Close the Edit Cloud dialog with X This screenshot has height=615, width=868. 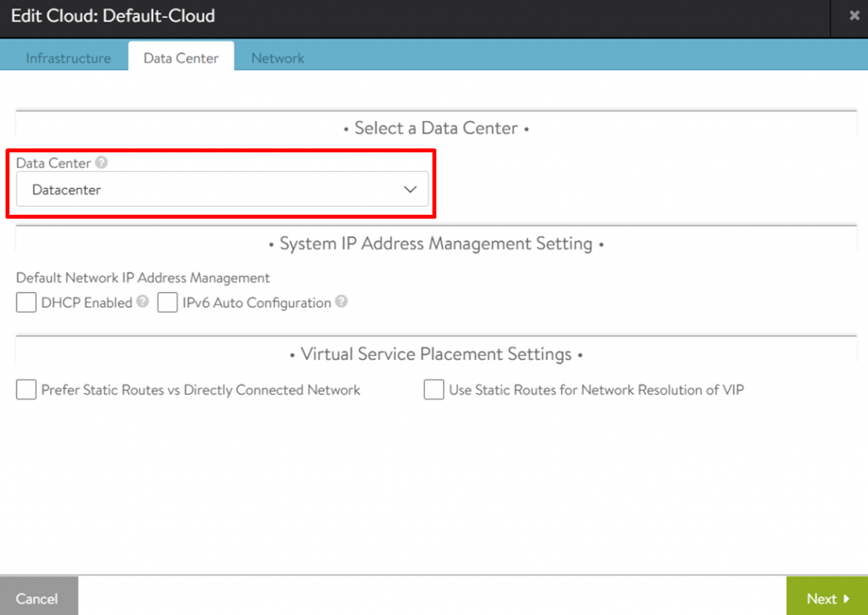[854, 16]
